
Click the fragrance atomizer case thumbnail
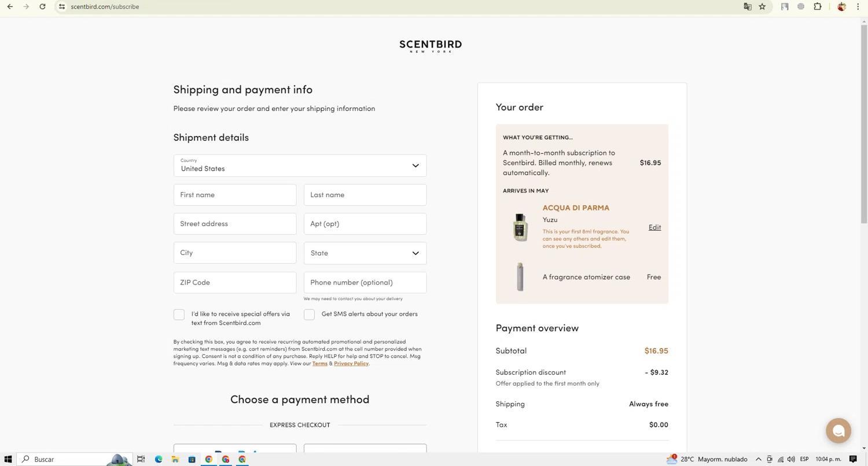point(520,277)
